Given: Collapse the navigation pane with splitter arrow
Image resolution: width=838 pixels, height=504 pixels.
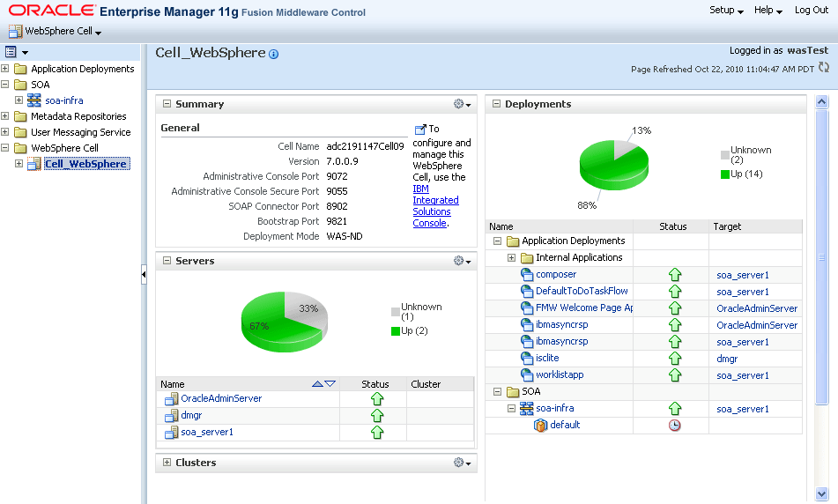Looking at the screenshot, I should point(144,274).
